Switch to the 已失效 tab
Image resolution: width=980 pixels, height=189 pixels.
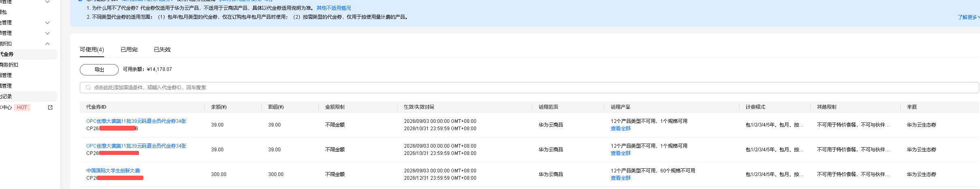162,49
